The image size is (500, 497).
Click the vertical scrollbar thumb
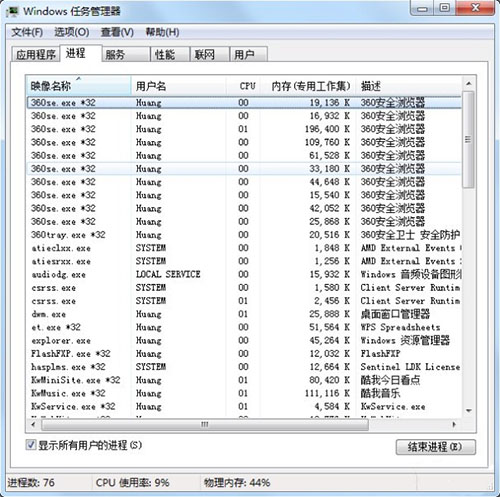click(x=469, y=140)
